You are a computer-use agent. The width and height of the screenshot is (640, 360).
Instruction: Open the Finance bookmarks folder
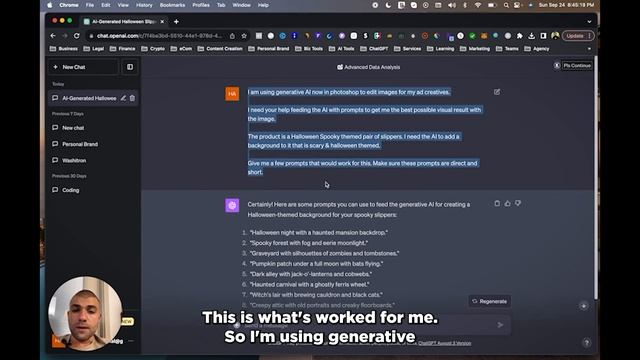[x=122, y=49]
